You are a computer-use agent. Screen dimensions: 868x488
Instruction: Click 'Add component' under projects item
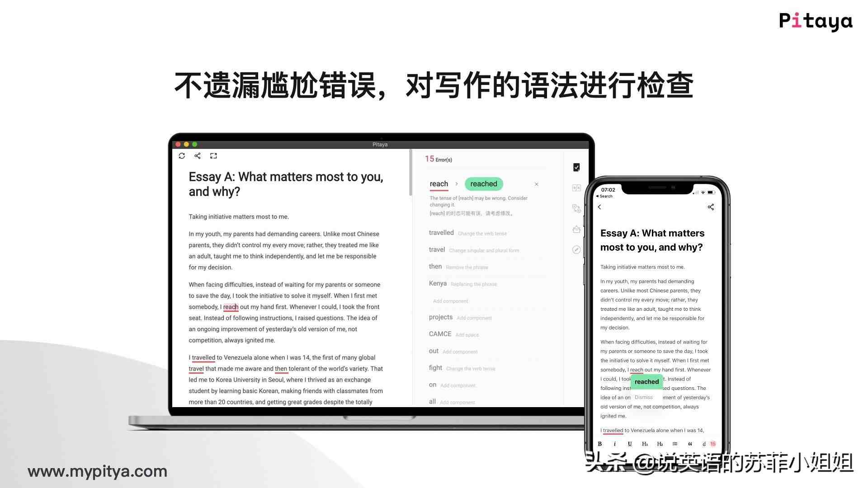[473, 318]
